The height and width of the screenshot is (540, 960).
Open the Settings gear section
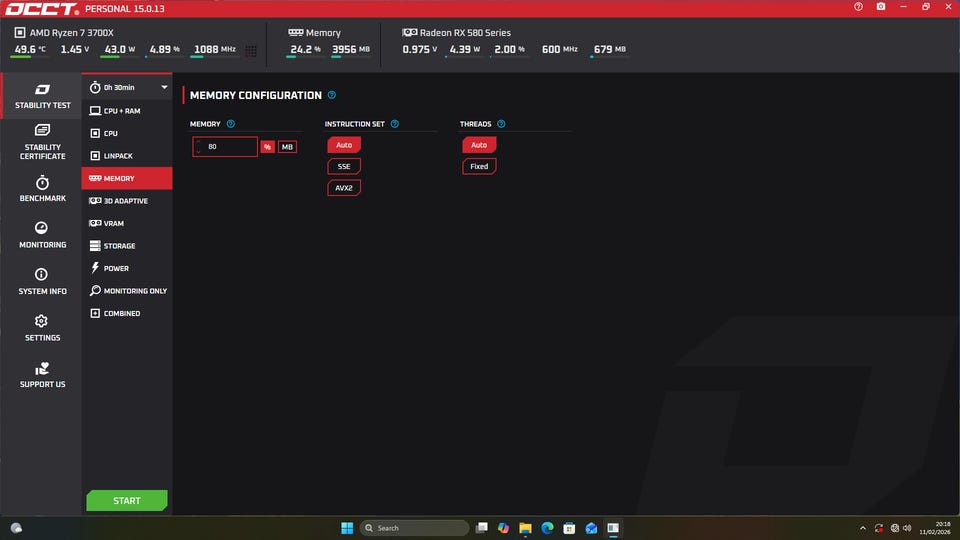pos(42,328)
